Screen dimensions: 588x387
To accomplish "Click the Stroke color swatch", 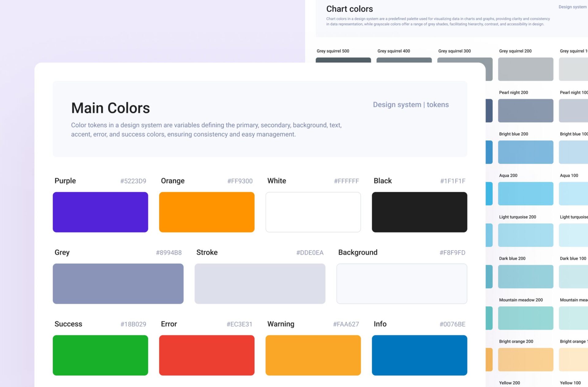I will click(x=260, y=283).
